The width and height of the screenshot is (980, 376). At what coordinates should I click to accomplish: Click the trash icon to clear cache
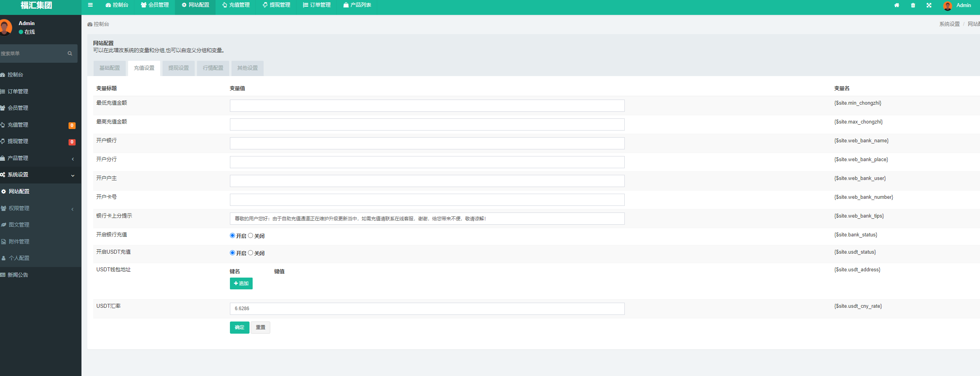[x=913, y=5]
